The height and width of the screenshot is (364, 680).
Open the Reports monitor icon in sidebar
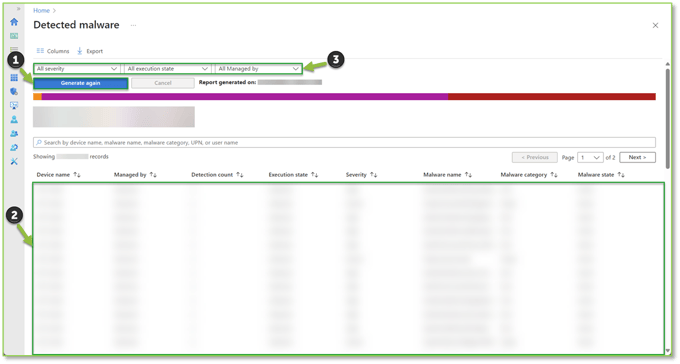[x=14, y=105]
